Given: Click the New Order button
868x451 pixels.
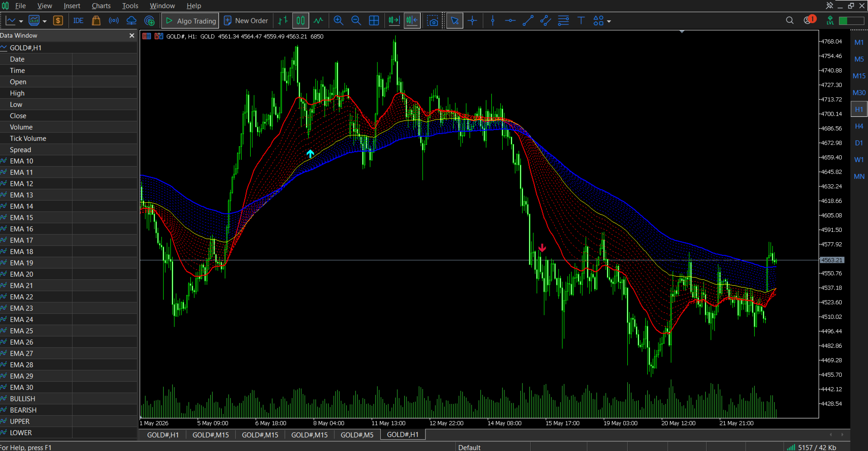Looking at the screenshot, I should pyautogui.click(x=246, y=21).
